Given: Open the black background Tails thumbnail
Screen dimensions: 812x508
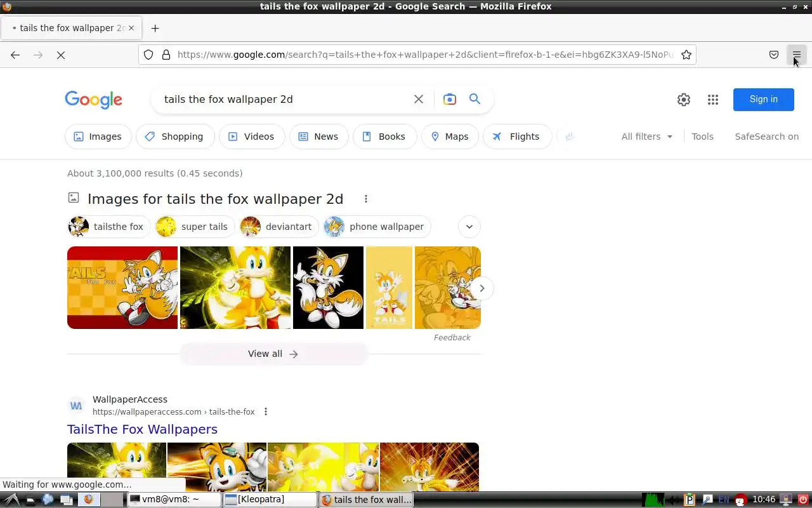Looking at the screenshot, I should click(328, 288).
